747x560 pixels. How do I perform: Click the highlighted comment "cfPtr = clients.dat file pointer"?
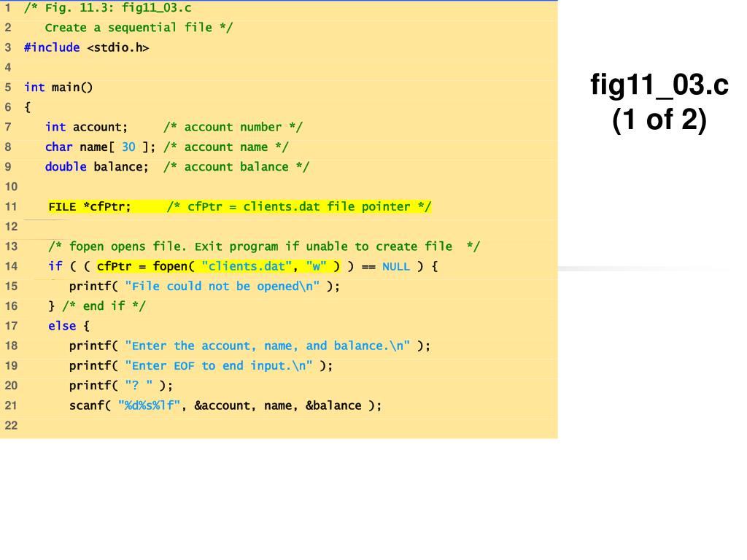298,206
